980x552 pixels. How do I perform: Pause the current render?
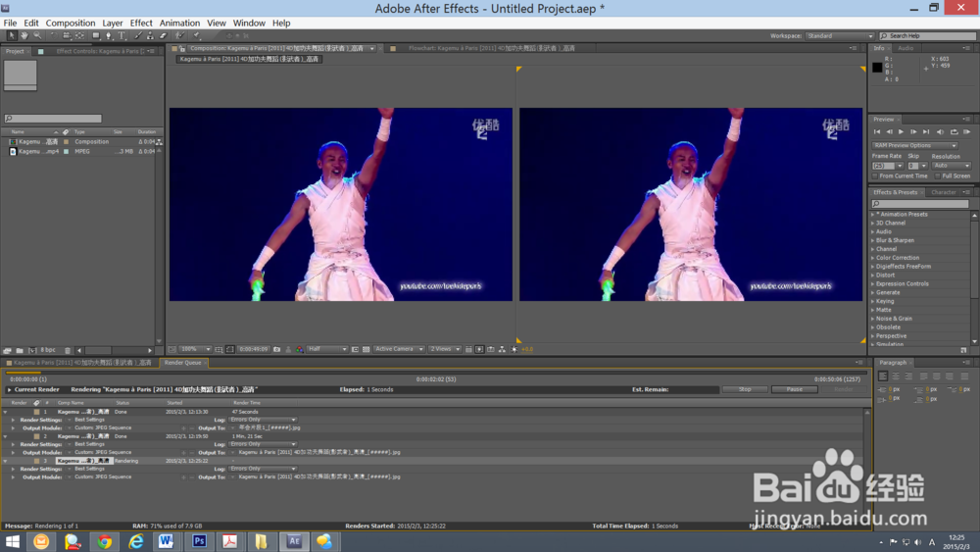coord(795,389)
